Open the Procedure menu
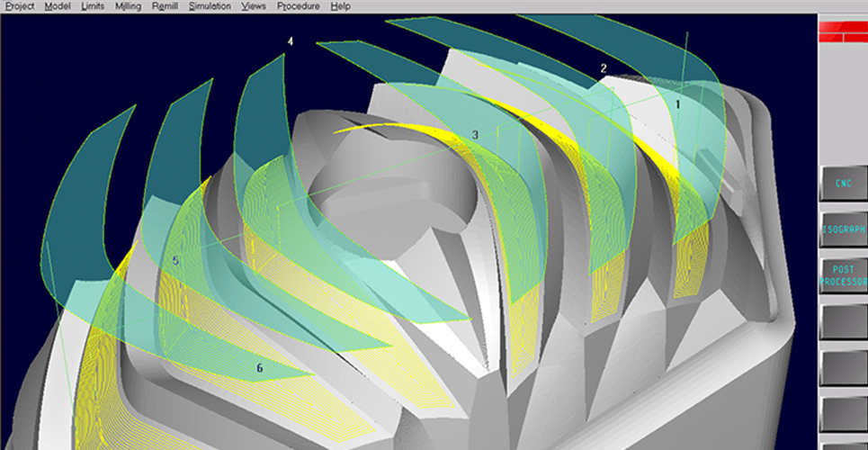 pyautogui.click(x=298, y=6)
